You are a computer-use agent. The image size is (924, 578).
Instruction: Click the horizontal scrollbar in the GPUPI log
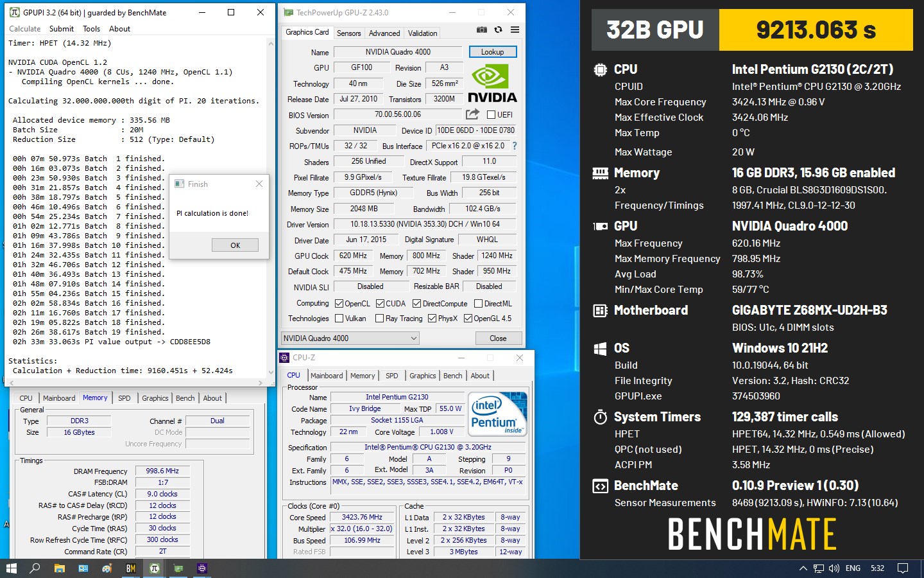136,383
